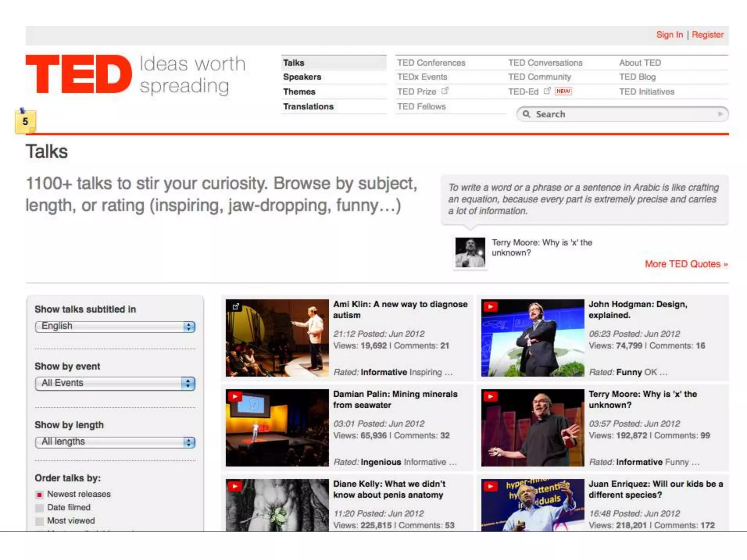Click play icon on Terry Moore video

490,396
